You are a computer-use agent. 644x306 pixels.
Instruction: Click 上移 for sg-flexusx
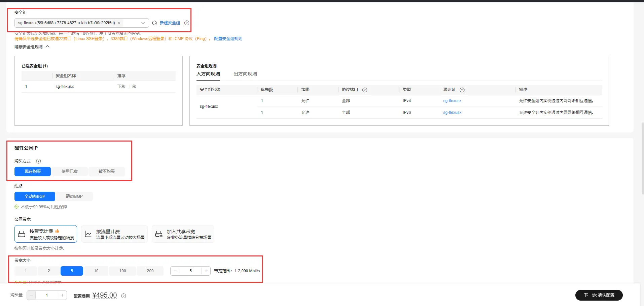132,87
